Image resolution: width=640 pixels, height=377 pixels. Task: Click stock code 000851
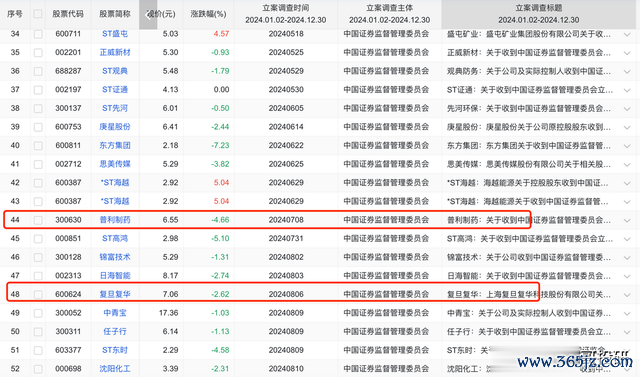(x=68, y=238)
